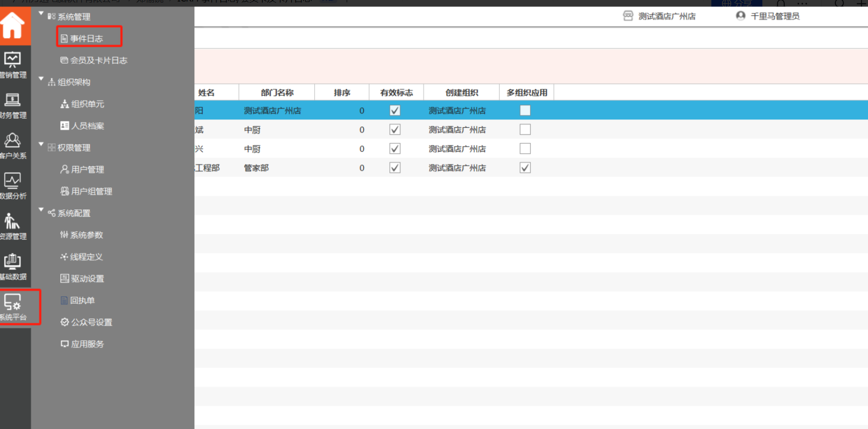The image size is (868, 429).
Task: Open the 财务管理 sidebar module
Action: (x=13, y=106)
